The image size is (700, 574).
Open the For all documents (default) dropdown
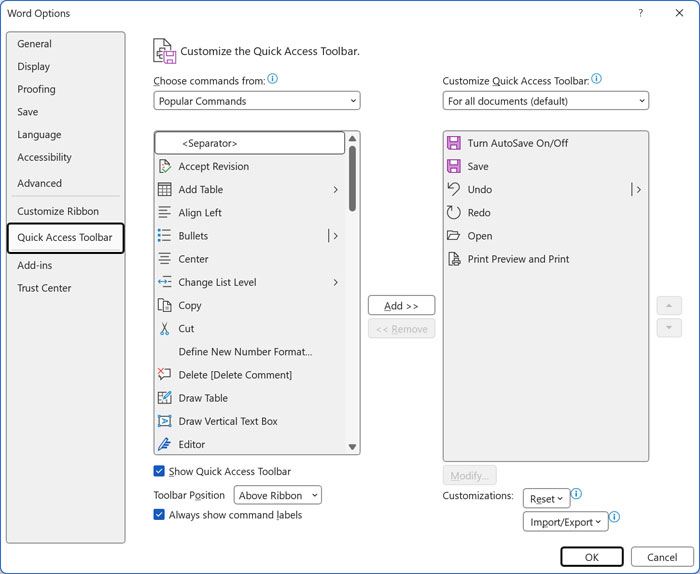(x=546, y=101)
